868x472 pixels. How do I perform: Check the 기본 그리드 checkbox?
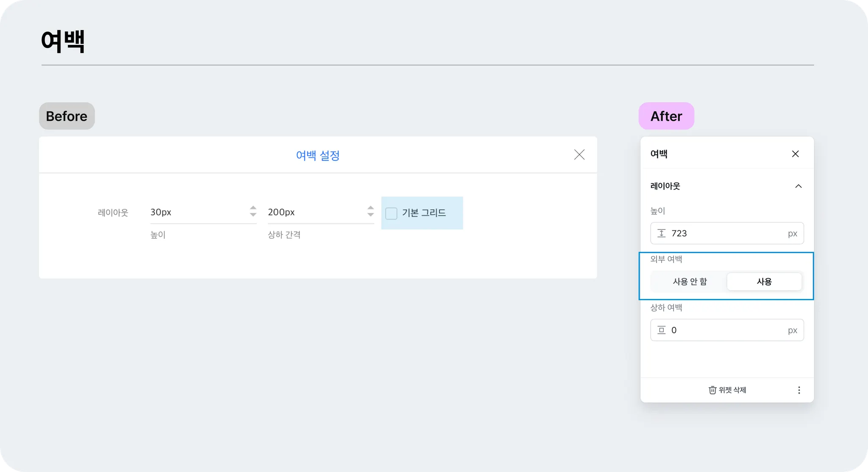pyautogui.click(x=391, y=213)
